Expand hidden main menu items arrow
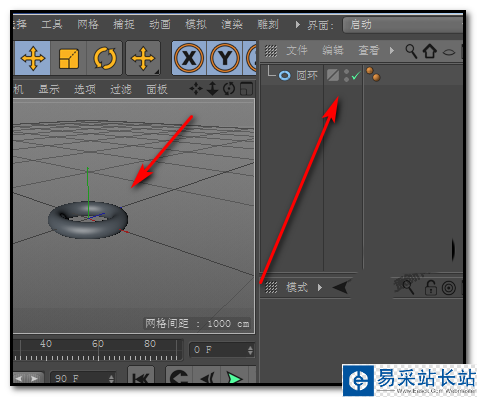477x397 pixels. pyautogui.click(x=298, y=25)
